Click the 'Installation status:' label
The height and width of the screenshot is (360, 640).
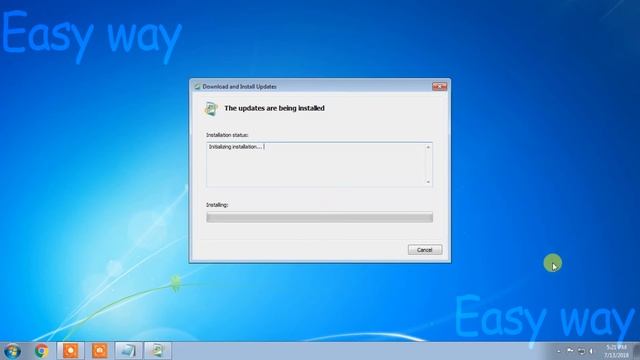pos(227,135)
